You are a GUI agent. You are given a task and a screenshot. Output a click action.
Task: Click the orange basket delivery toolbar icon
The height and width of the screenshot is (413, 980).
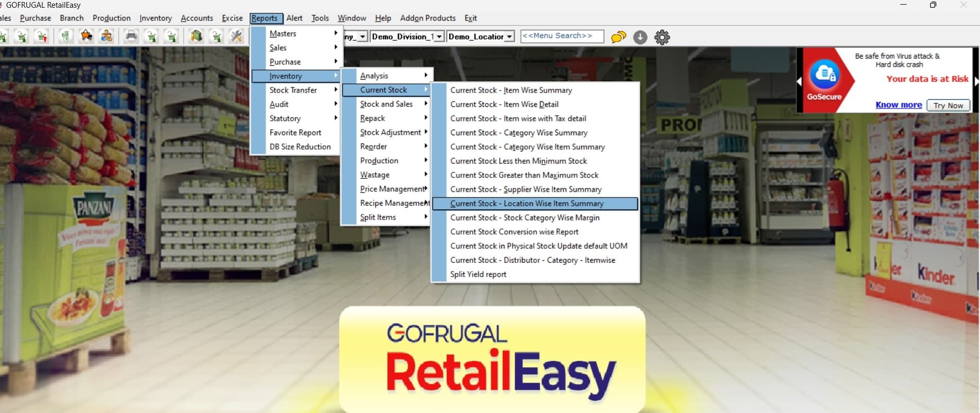pyautogui.click(x=86, y=37)
